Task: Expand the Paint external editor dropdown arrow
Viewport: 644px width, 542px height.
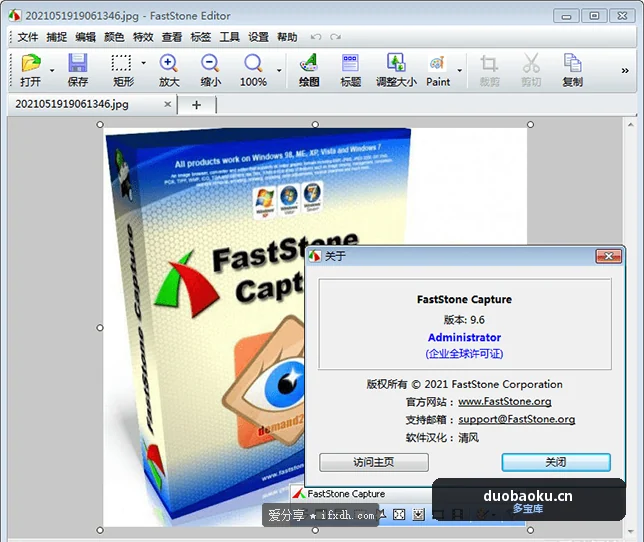Action: coord(460,71)
